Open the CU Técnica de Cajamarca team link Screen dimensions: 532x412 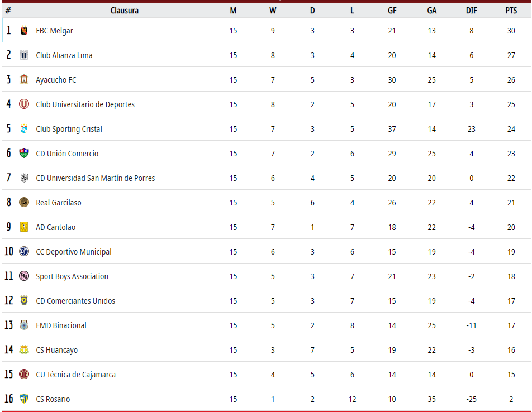click(75, 375)
